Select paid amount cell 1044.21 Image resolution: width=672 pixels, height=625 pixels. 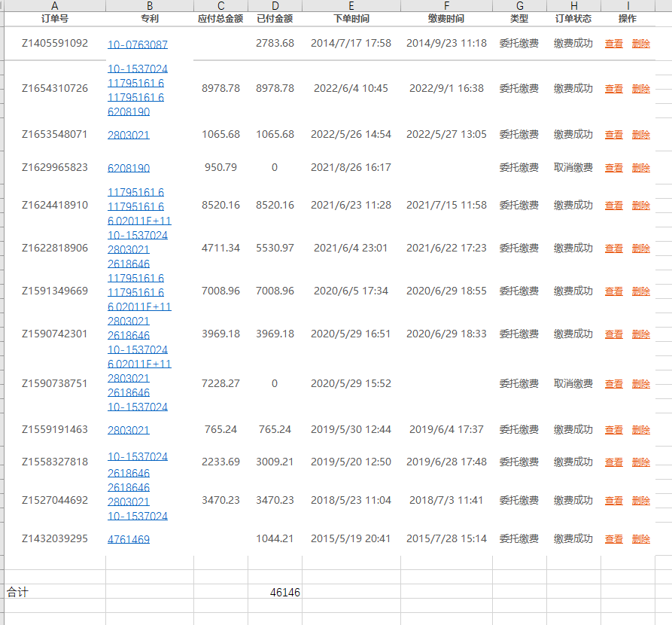[275, 538]
